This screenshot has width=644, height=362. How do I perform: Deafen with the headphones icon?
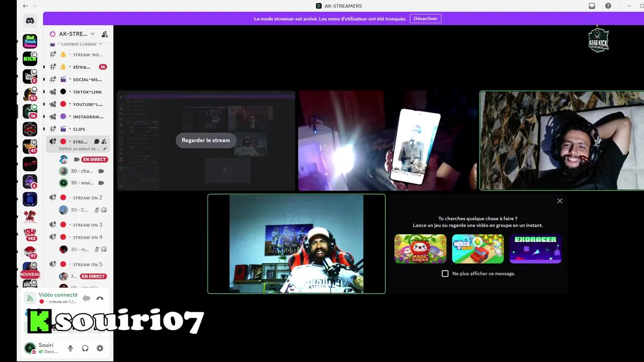(x=85, y=348)
